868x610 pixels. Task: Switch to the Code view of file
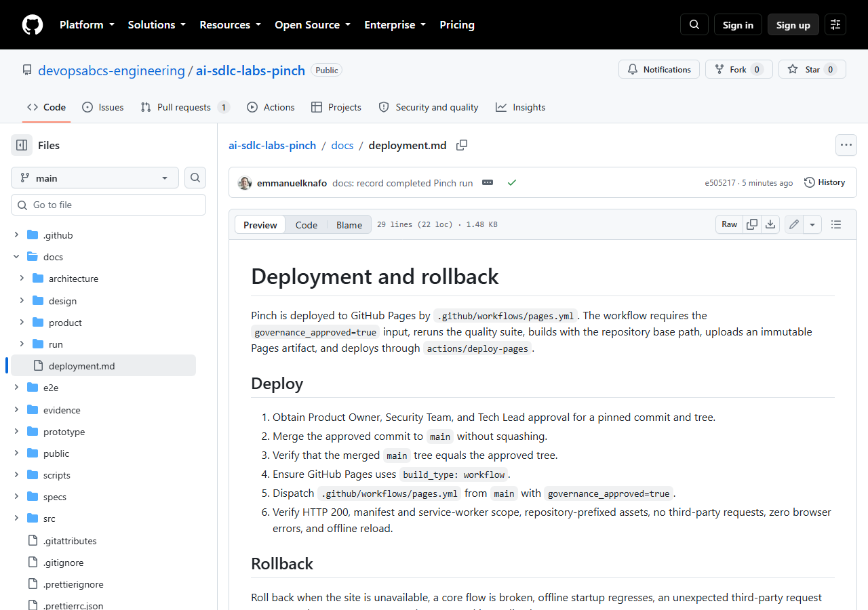click(x=307, y=225)
